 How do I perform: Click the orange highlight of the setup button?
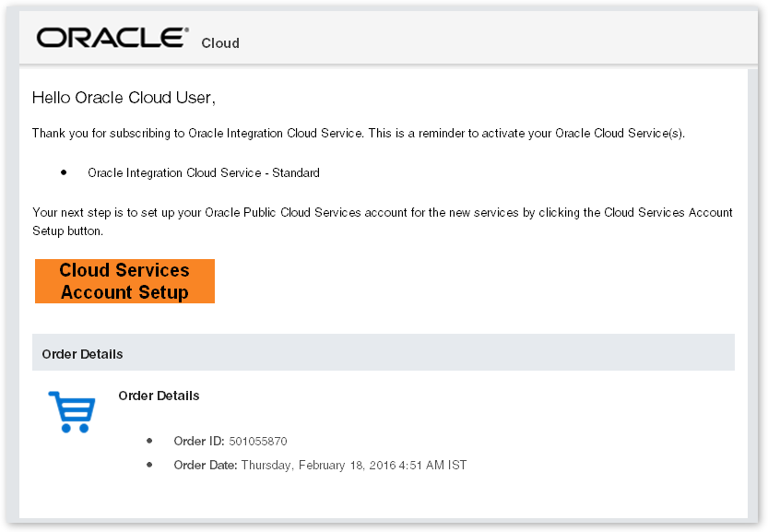tap(124, 281)
